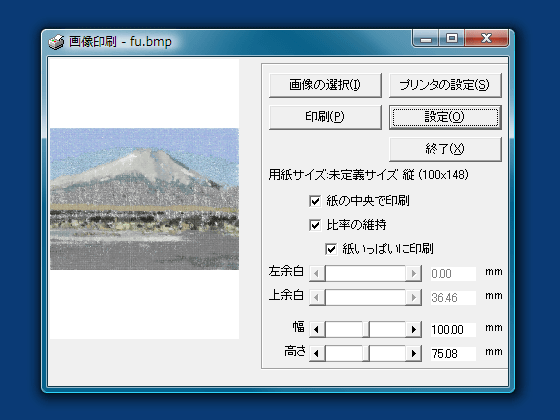
Task: Uncheck the 比率の維持 checkbox
Action: tap(315, 225)
